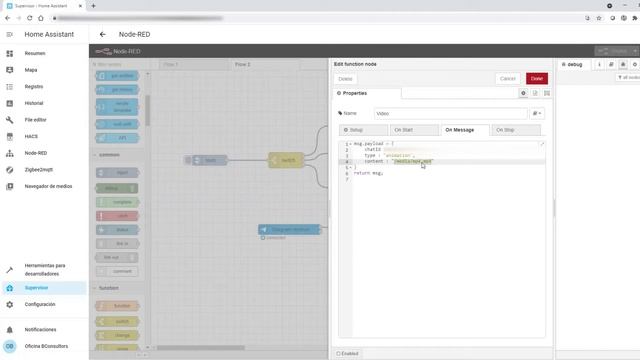Switch to the Setup tab
This screenshot has width=640, height=360.
click(363, 130)
